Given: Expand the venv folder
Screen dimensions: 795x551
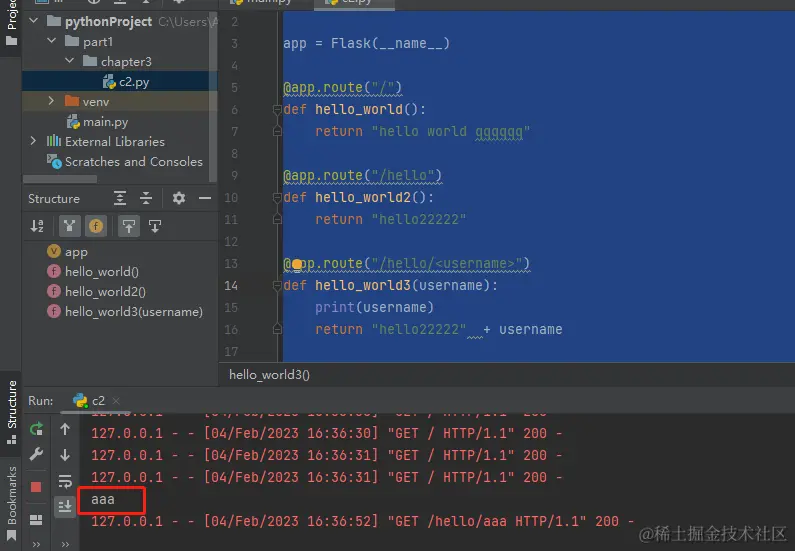Looking at the screenshot, I should click(51, 101).
